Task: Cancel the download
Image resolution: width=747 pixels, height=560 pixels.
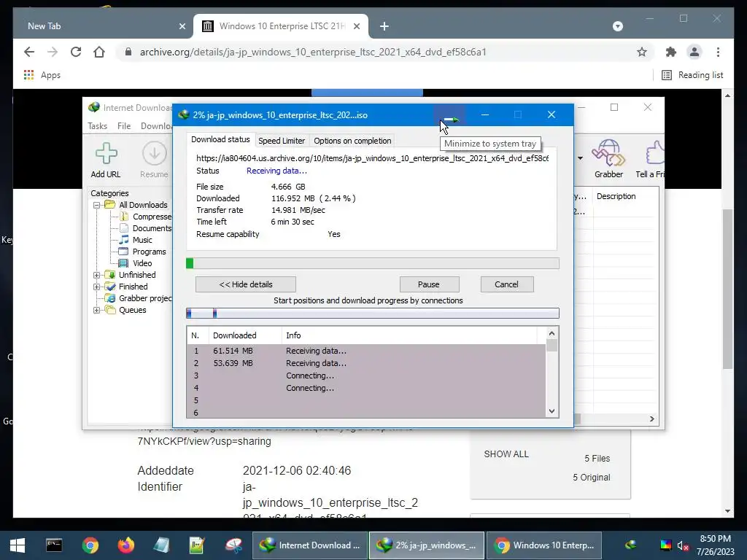Action: (506, 284)
